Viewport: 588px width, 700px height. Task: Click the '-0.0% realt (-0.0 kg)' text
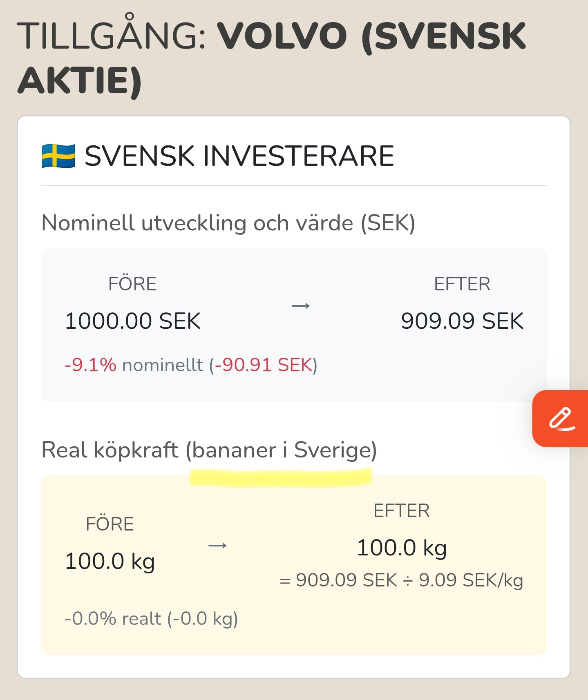pyautogui.click(x=151, y=619)
